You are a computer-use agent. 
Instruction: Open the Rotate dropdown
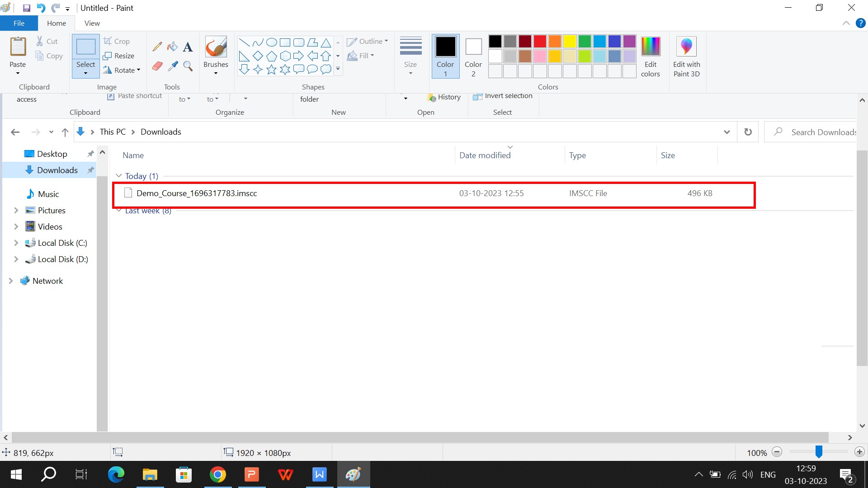coord(122,70)
